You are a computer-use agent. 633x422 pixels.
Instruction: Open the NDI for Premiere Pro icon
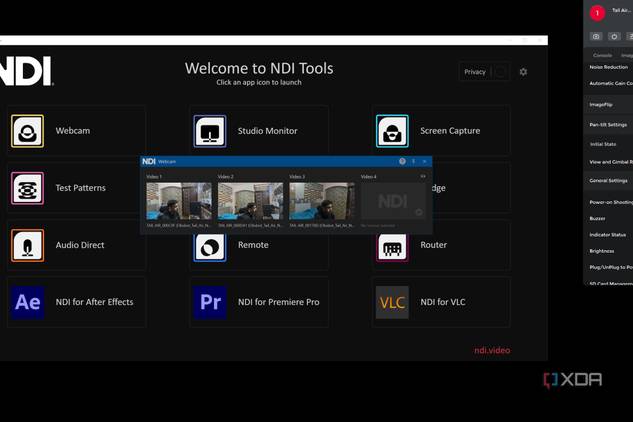click(x=210, y=302)
